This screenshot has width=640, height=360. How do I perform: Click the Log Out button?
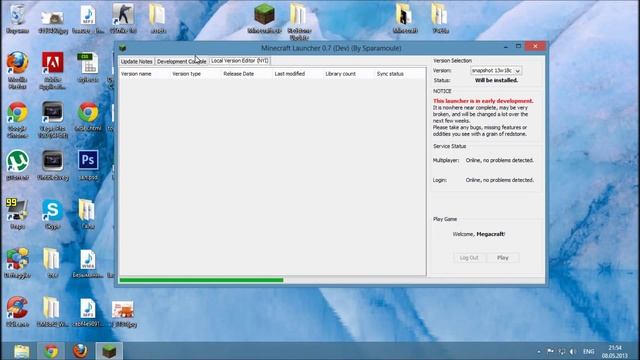(x=469, y=258)
